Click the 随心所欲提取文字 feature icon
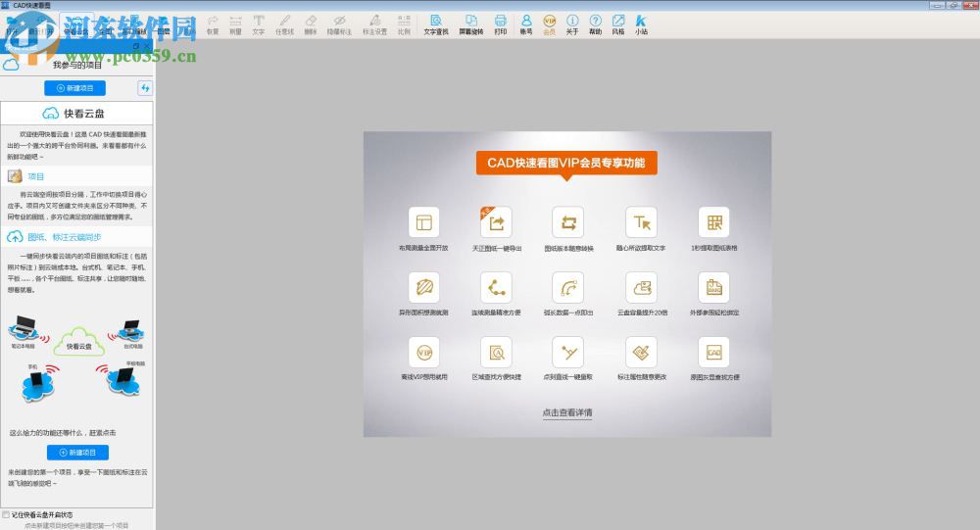The image size is (980, 530). tap(641, 222)
